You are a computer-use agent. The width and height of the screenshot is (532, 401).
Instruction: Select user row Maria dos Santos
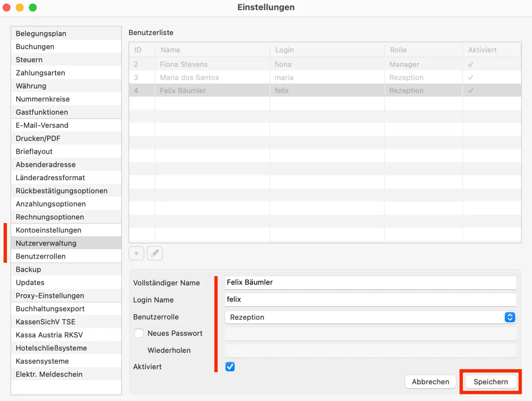point(325,77)
